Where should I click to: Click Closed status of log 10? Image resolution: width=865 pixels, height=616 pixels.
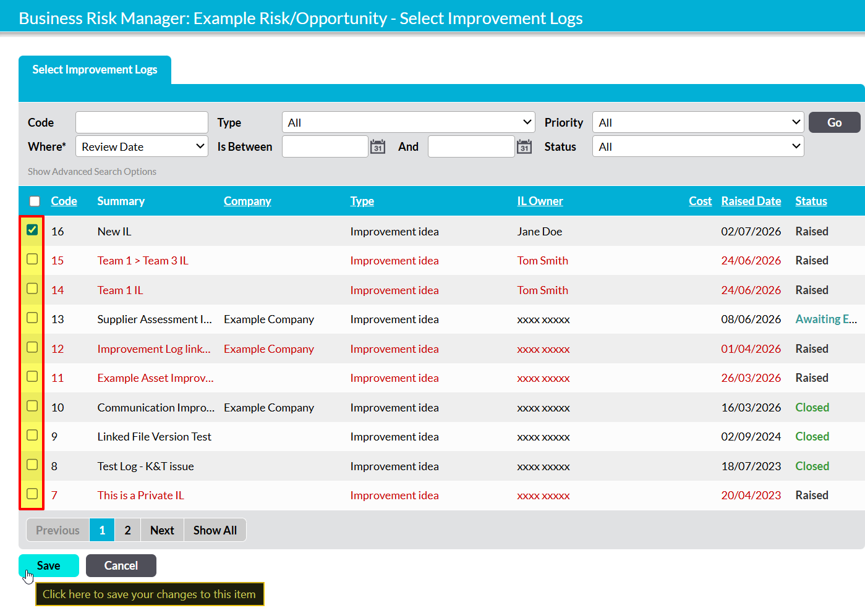812,408
